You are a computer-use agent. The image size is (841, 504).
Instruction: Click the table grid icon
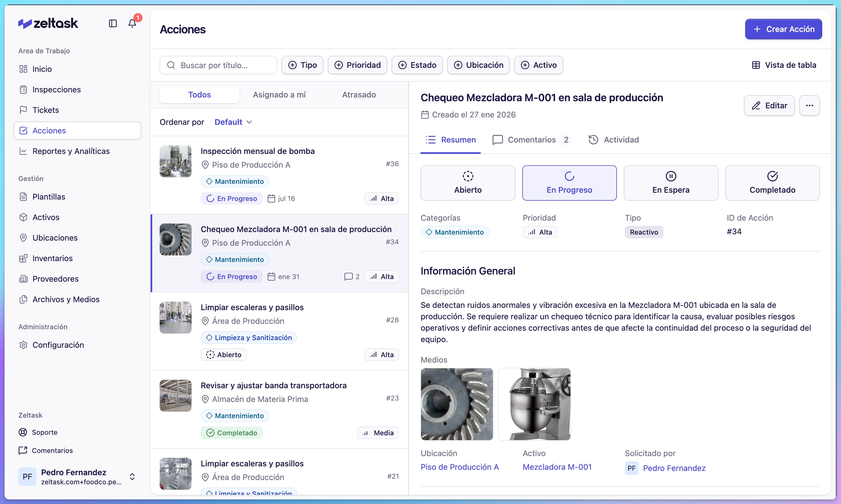(x=756, y=65)
